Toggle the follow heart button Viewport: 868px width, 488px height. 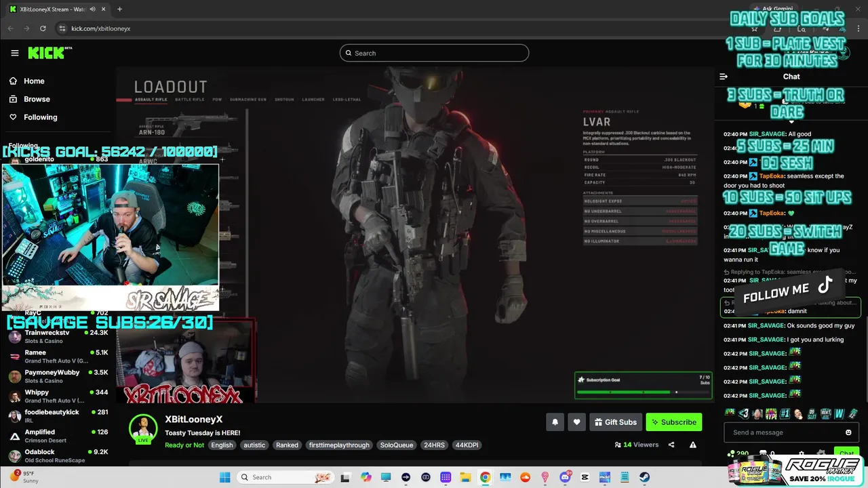pos(576,422)
